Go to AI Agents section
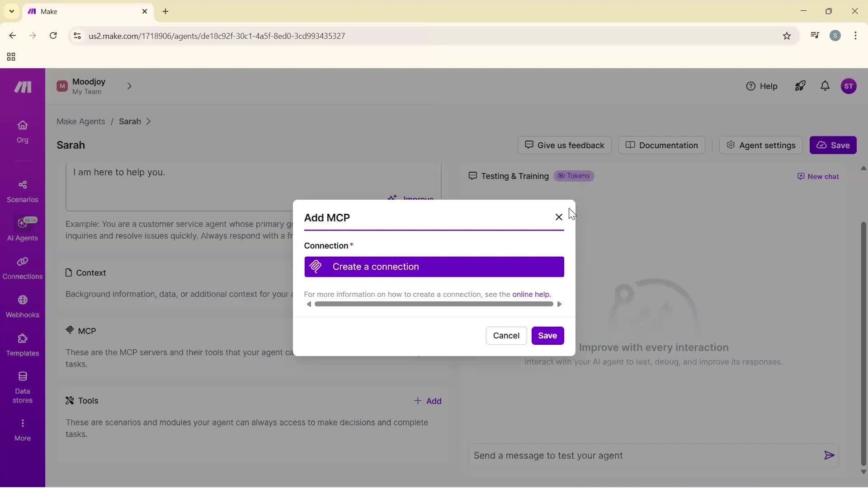The image size is (868, 488). click(22, 230)
